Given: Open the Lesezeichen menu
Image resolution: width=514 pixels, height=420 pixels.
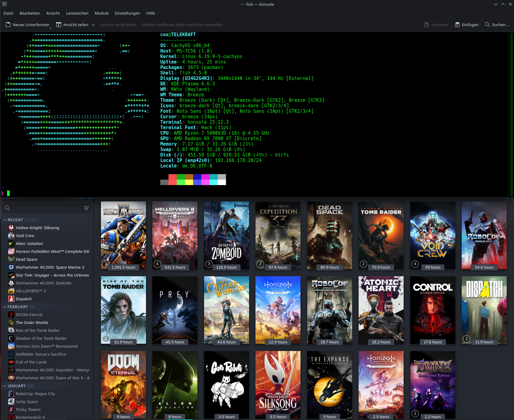Looking at the screenshot, I should [x=77, y=13].
